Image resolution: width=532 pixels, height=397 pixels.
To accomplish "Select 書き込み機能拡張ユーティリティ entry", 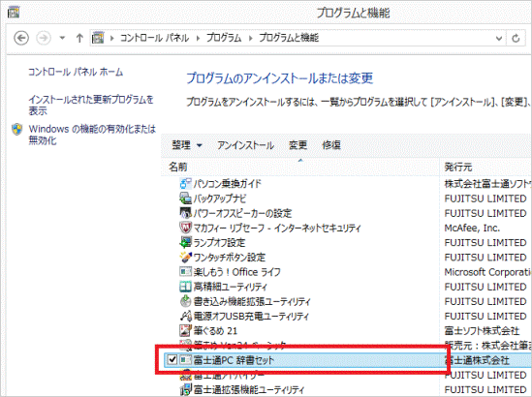I will 252,301.
